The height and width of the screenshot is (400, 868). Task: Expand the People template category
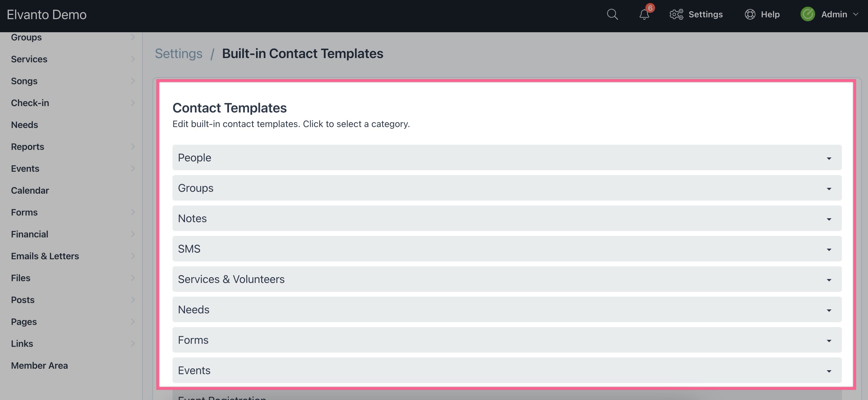506,157
